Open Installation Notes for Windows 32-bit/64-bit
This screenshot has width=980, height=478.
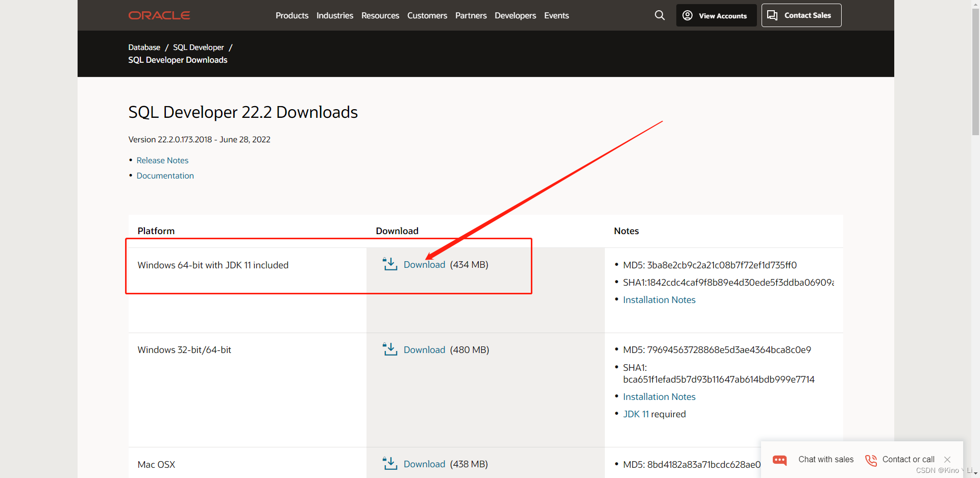(659, 397)
